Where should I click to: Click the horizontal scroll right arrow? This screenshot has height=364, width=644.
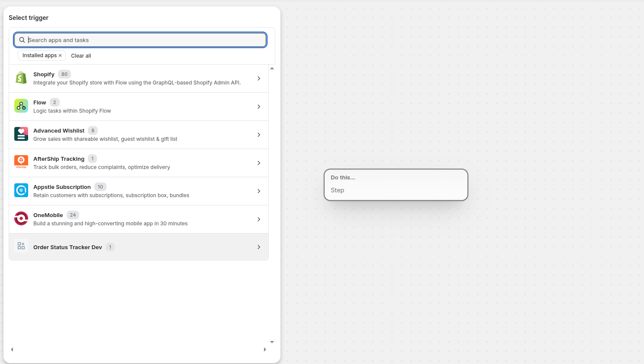265,349
